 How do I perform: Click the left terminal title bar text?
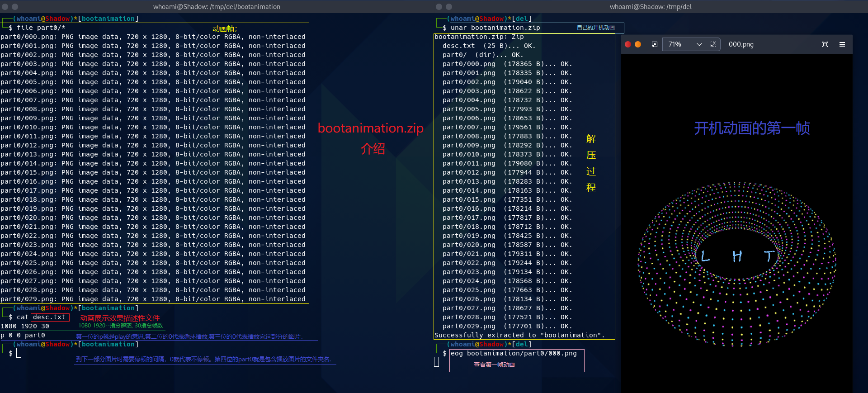(217, 7)
